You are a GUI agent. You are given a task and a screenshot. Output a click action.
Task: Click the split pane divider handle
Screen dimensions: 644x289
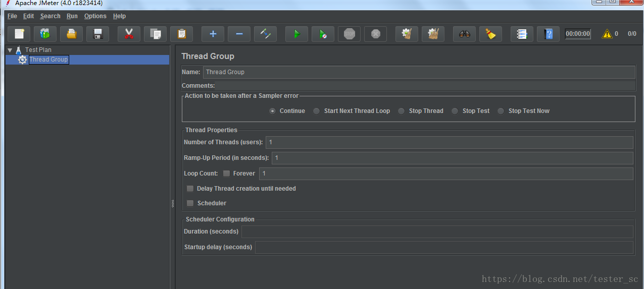click(x=172, y=203)
